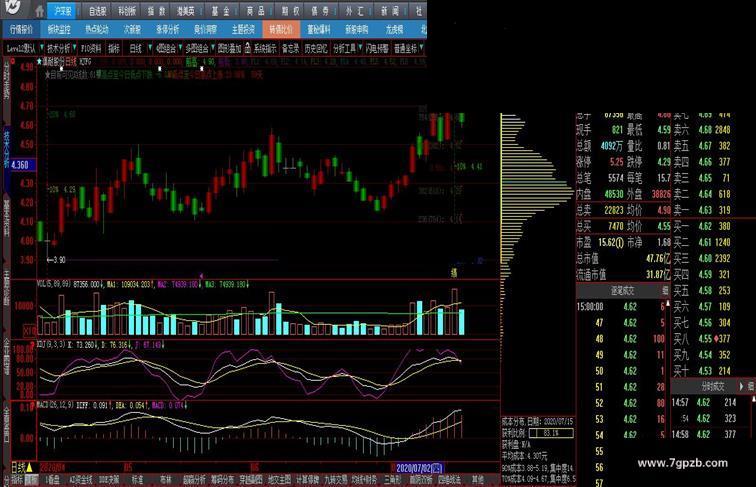Image resolution: width=756 pixels, height=487 pixels.
Task: Click the application logo icon at top-left
Action: [x=13, y=7]
